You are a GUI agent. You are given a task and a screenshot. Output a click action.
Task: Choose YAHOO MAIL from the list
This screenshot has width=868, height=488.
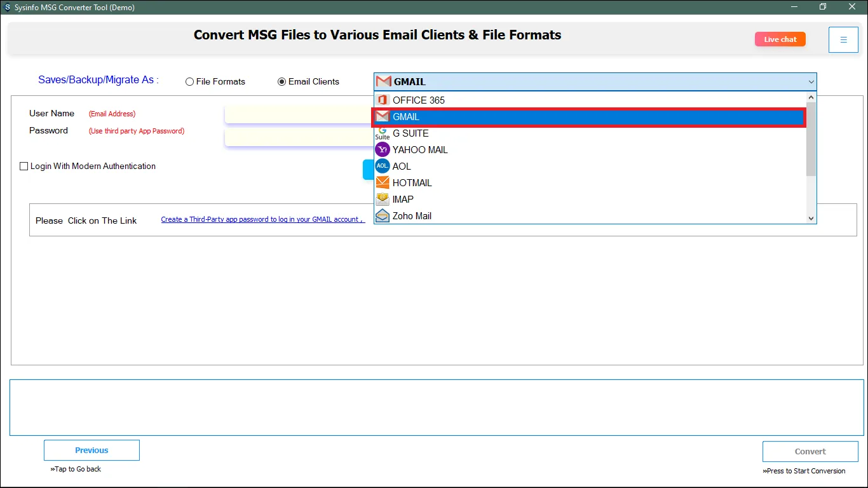pyautogui.click(x=420, y=150)
